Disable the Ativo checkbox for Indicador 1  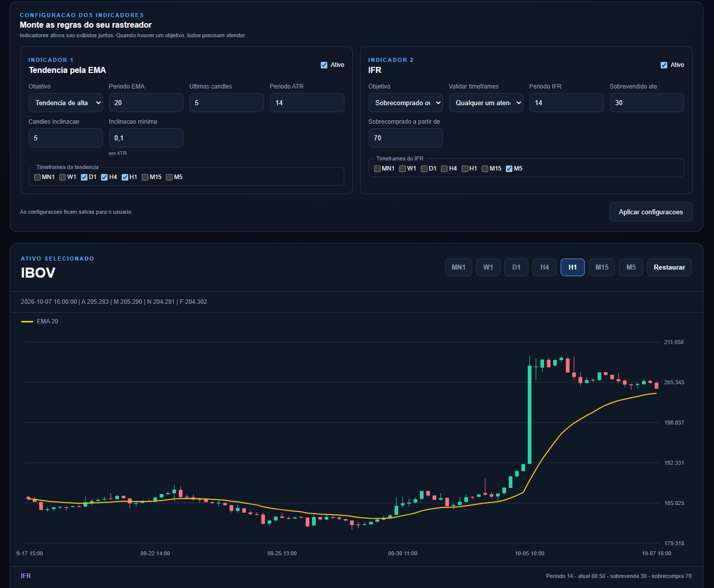[324, 65]
